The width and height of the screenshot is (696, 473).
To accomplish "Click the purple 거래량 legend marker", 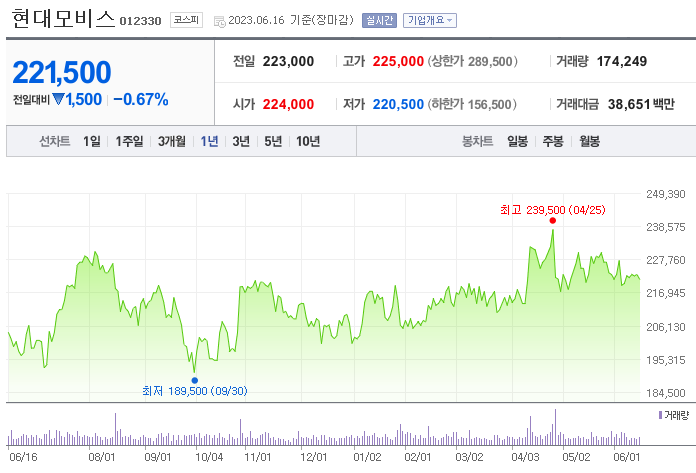I will 660,415.
